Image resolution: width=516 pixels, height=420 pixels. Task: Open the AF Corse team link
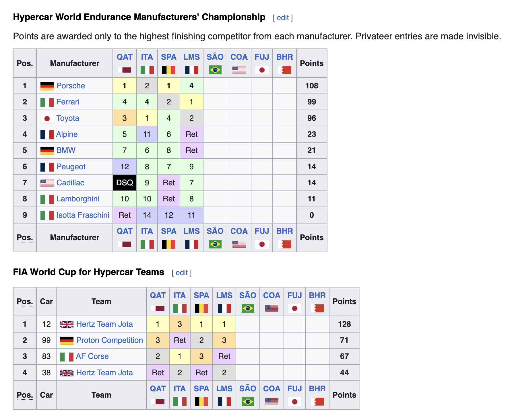[92, 356]
